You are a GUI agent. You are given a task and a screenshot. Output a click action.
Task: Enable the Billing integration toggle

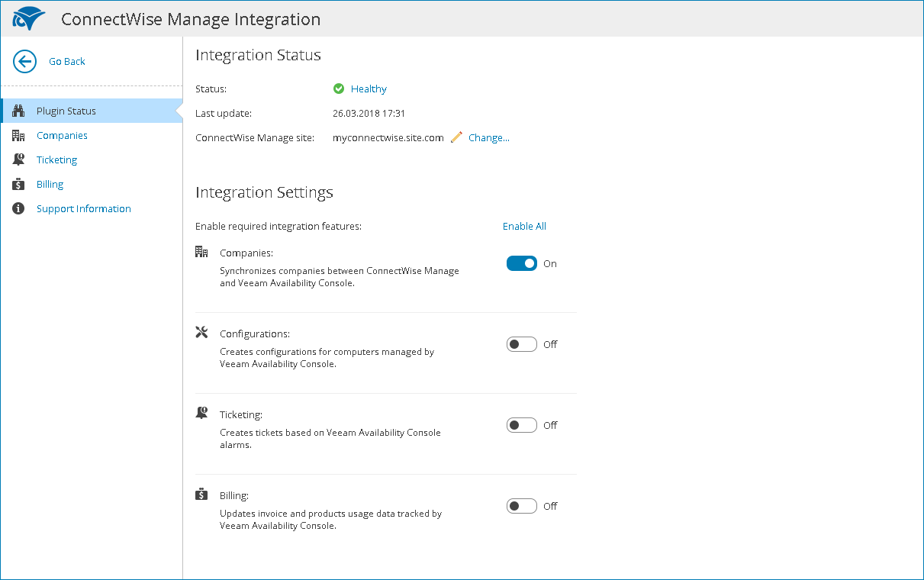tap(522, 506)
